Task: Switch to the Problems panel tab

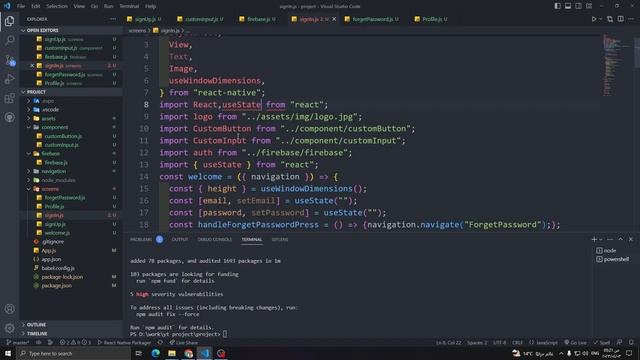Action: [141, 240]
